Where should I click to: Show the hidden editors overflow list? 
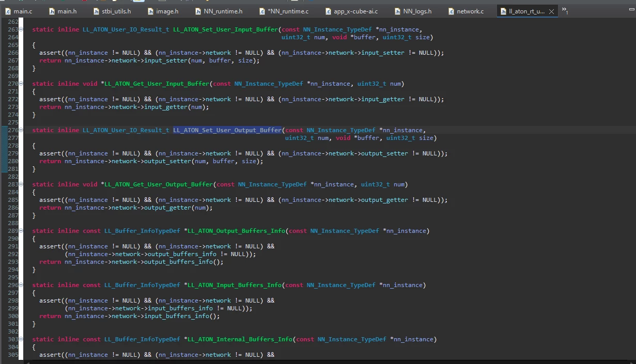point(565,10)
